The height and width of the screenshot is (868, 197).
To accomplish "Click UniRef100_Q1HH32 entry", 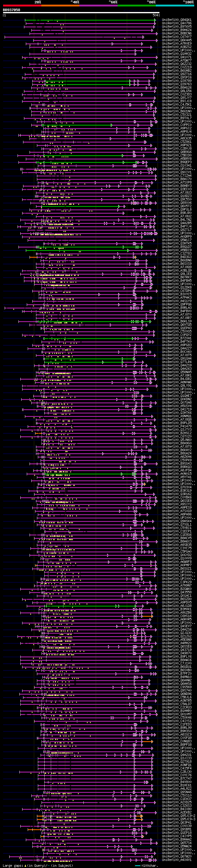I will click(x=176, y=54).
